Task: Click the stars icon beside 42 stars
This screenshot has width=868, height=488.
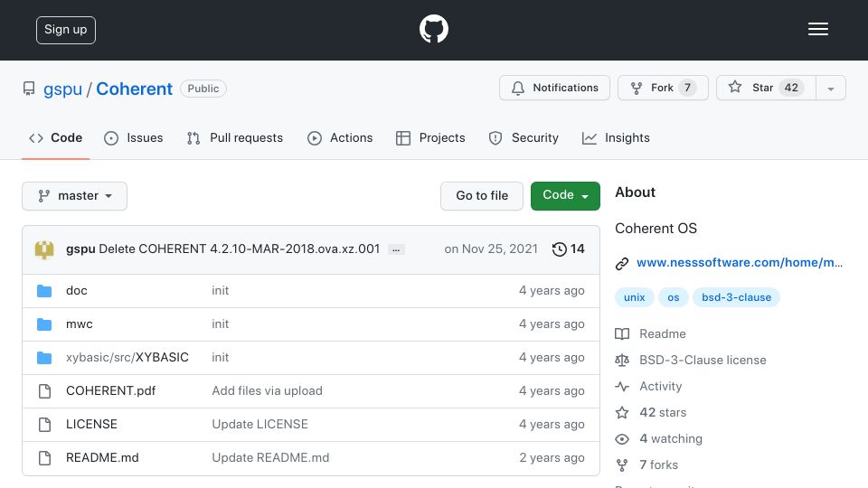Action: (x=622, y=412)
